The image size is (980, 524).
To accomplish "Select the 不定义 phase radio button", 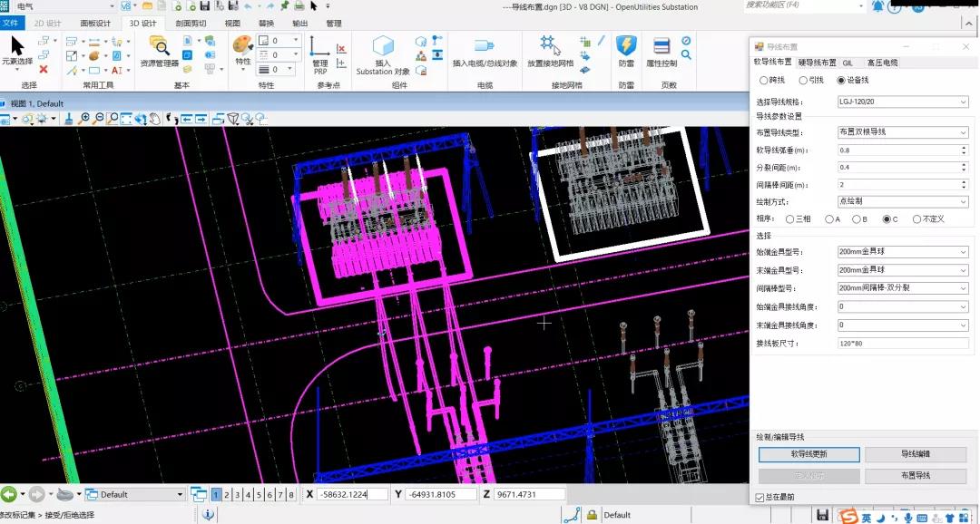I will tap(916, 219).
